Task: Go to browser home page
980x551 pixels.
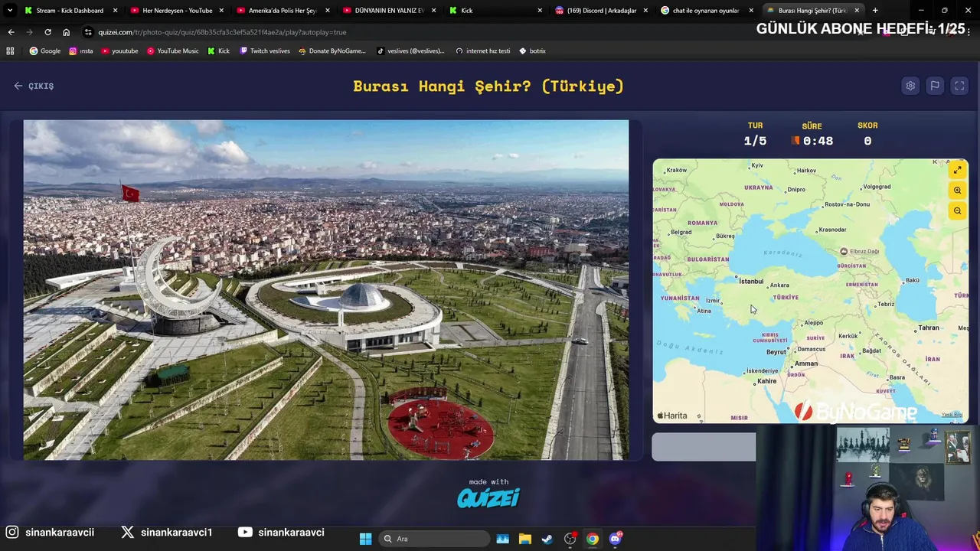Action: 66,32
